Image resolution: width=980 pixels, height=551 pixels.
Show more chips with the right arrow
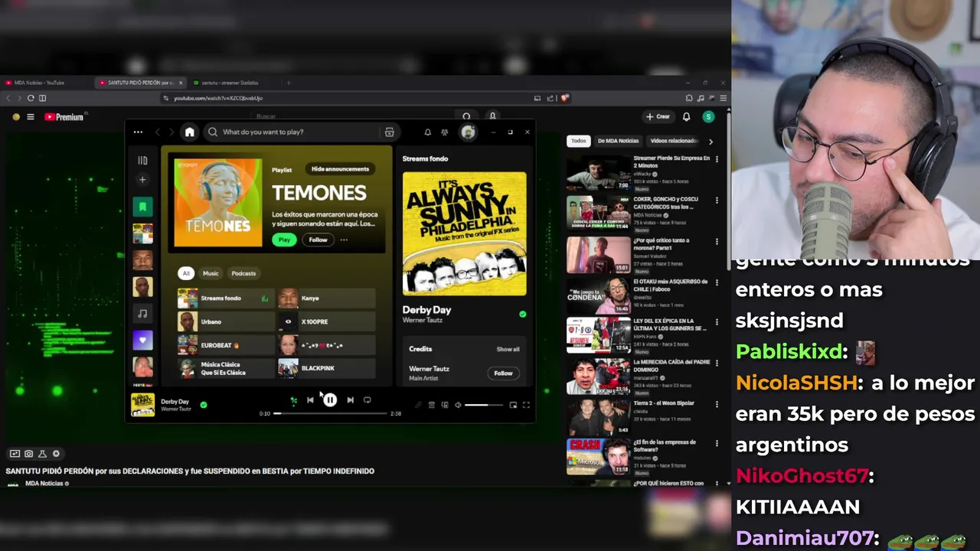(710, 142)
